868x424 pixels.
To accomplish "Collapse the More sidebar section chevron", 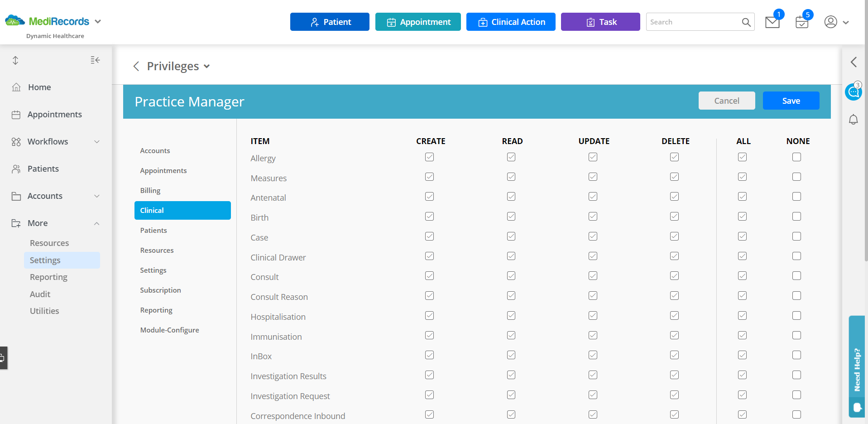I will (97, 223).
